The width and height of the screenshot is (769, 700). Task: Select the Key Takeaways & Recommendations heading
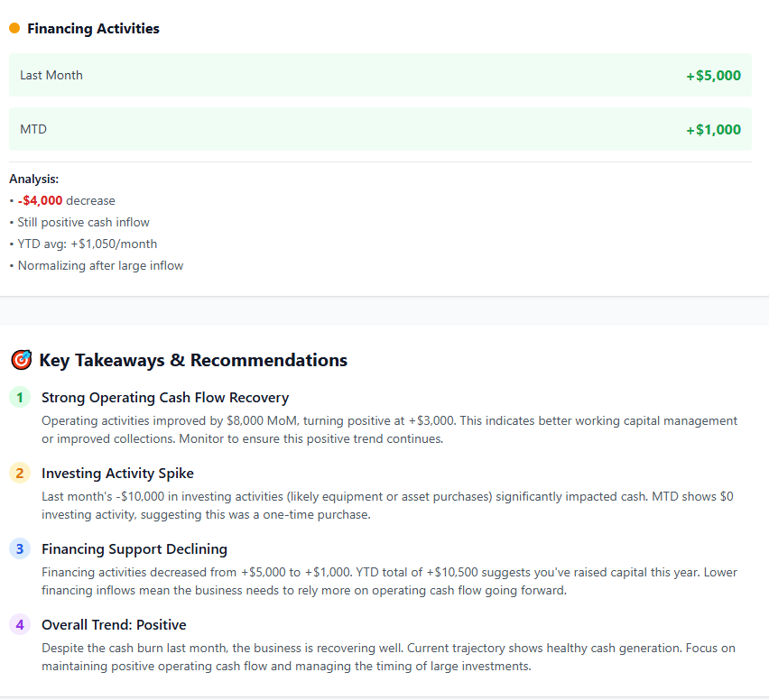pos(192,359)
